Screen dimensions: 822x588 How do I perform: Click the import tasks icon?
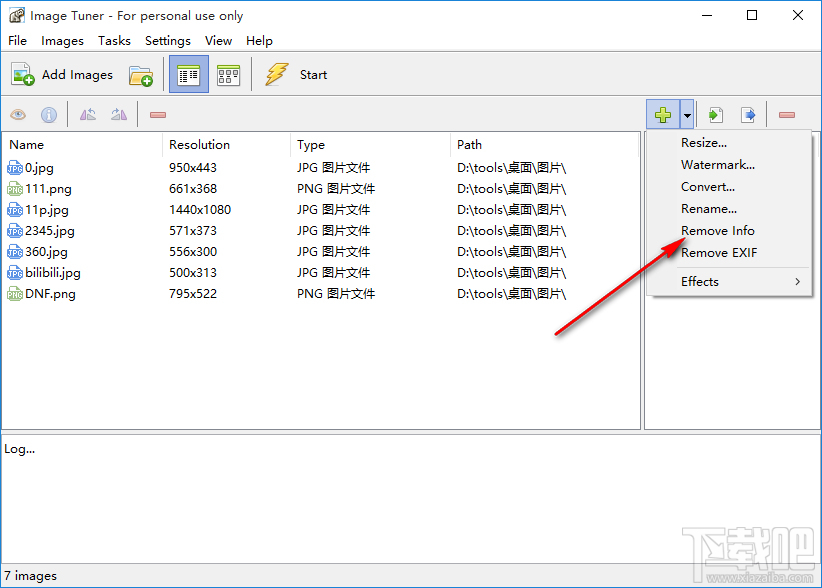716,115
